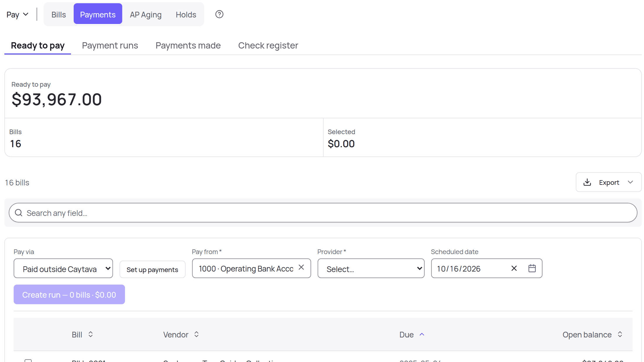
Task: Clear the Pay from account selection
Action: [301, 267]
